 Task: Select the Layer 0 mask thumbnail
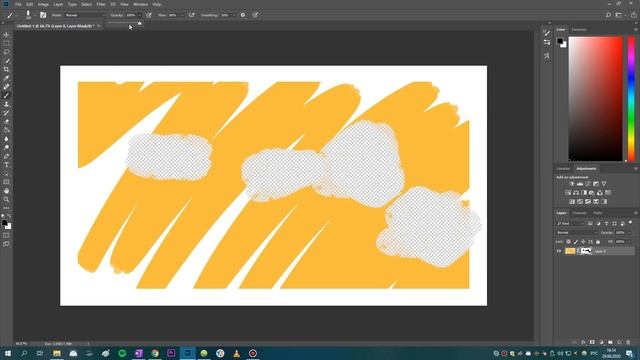click(x=586, y=251)
